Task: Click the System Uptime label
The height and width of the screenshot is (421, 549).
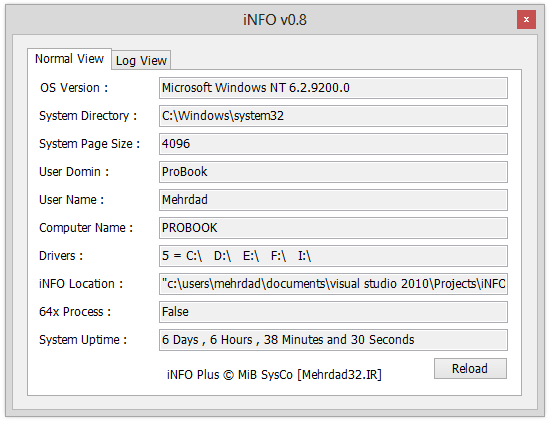Action: (83, 340)
